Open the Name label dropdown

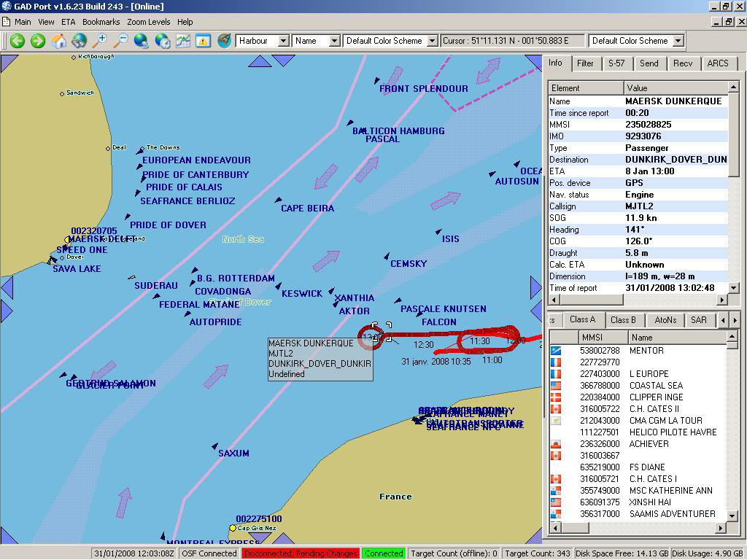pos(334,41)
